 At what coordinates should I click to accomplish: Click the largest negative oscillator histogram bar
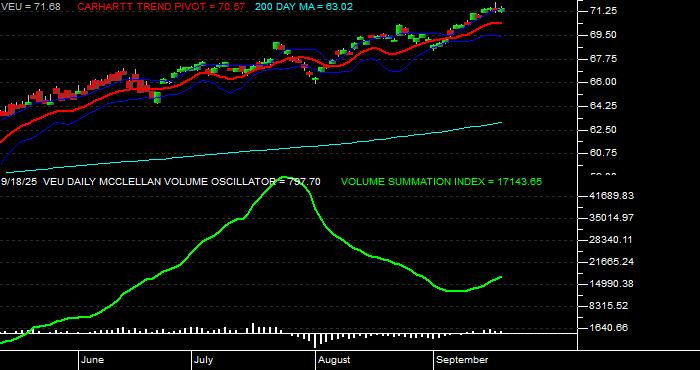pos(315,340)
